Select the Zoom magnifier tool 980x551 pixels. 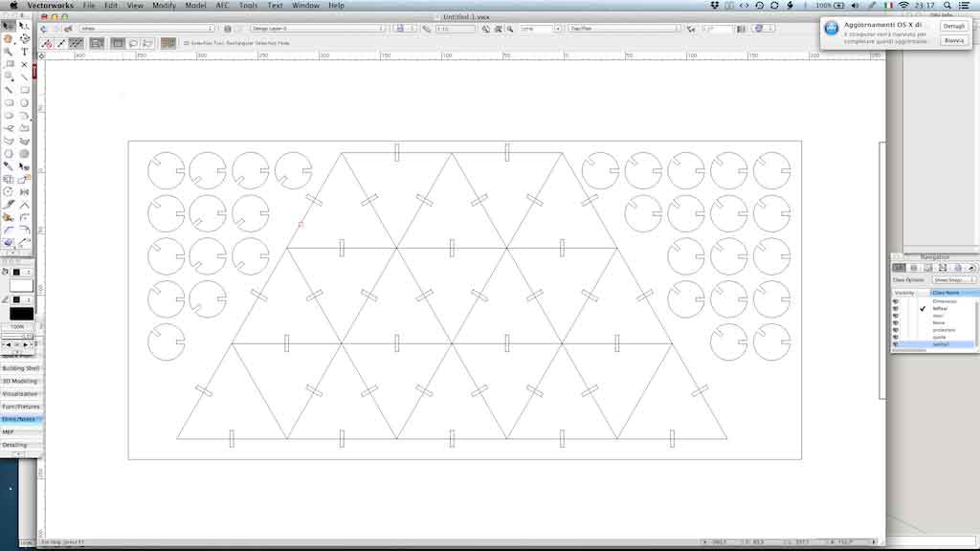(x=8, y=52)
